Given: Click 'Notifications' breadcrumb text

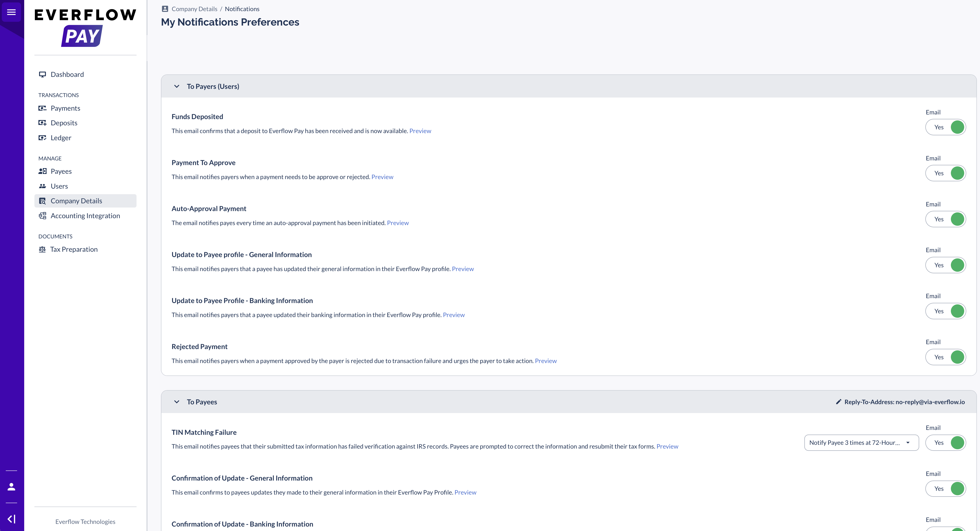Looking at the screenshot, I should click(x=242, y=9).
